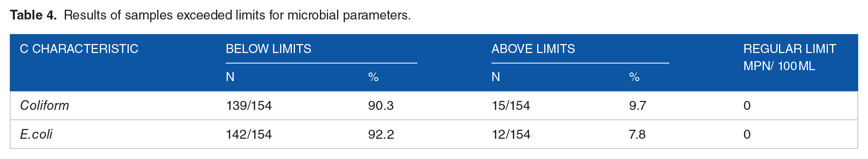868x159 pixels.
Task: Click the 12/154 cell
Action: (x=511, y=134)
